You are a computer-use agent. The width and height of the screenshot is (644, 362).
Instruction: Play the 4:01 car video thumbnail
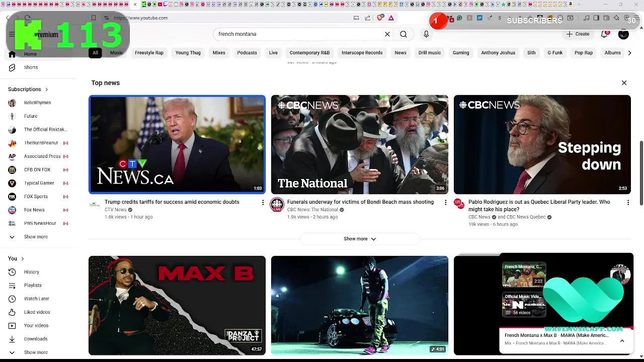[x=360, y=305]
